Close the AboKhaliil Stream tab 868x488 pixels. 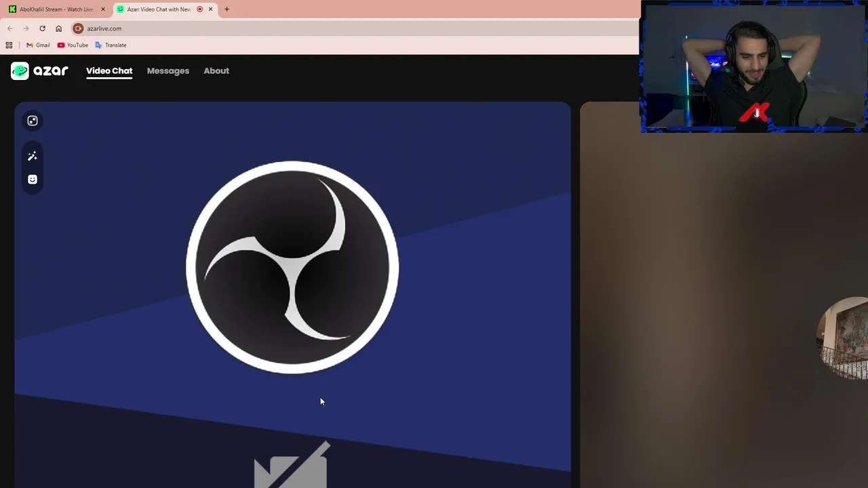pos(103,9)
